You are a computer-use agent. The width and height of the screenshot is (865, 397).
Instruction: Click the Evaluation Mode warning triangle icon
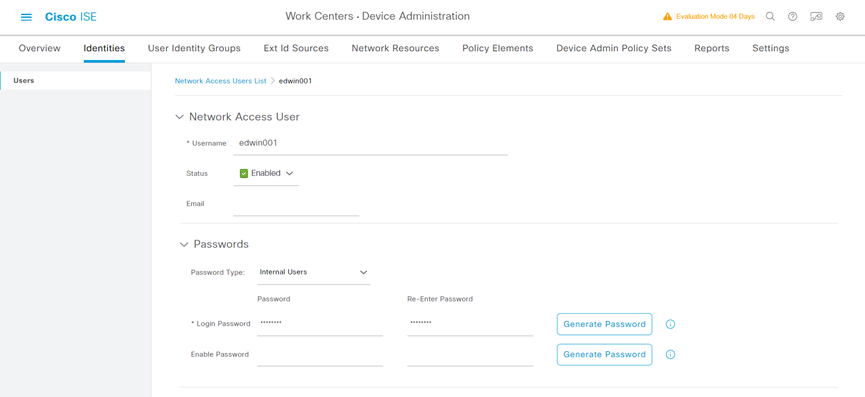pyautogui.click(x=668, y=17)
